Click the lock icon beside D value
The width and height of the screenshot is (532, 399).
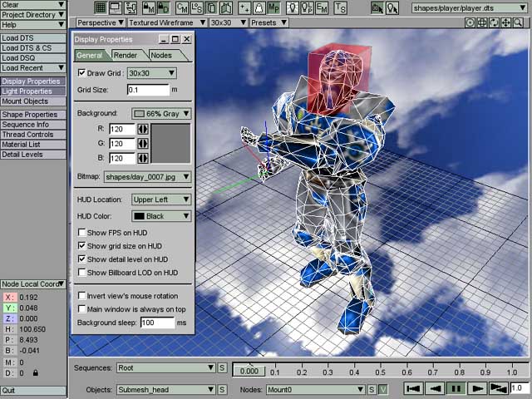35,374
